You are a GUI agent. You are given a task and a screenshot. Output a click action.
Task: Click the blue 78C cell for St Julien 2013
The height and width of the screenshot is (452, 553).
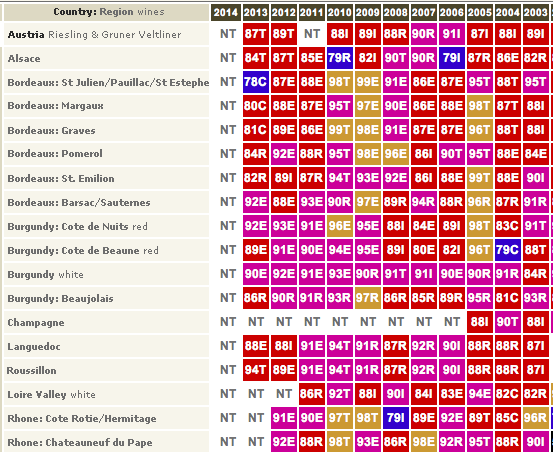pyautogui.click(x=256, y=82)
